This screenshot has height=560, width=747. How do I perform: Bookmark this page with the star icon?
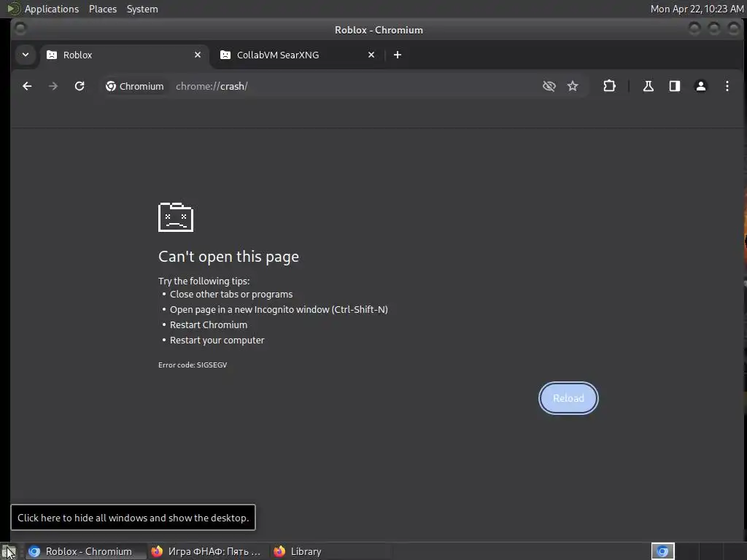[x=573, y=86]
